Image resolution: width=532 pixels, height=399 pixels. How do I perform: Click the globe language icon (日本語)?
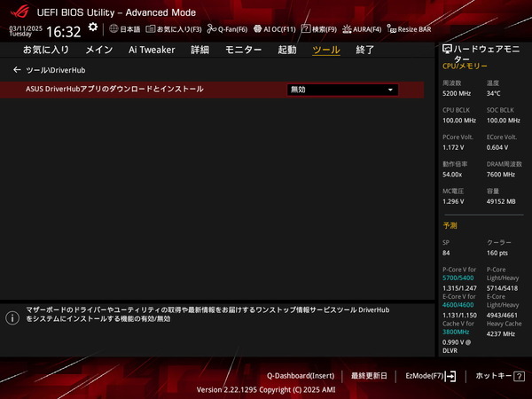point(124,29)
